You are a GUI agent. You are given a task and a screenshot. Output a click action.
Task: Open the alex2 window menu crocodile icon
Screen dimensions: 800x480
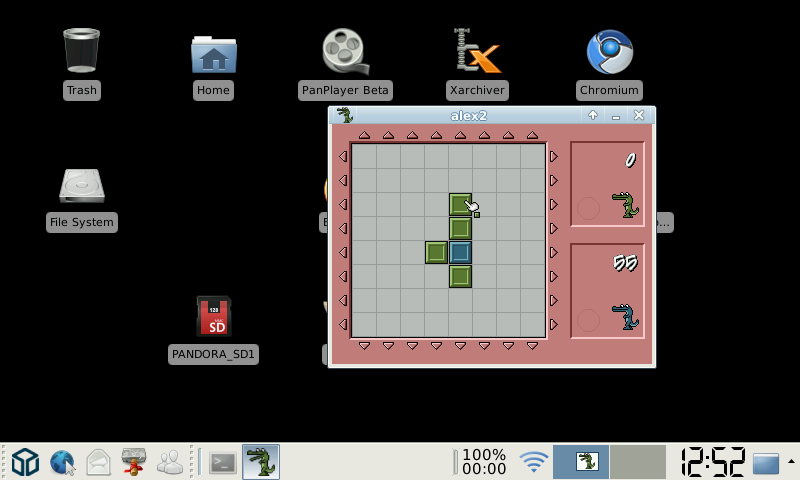(x=344, y=115)
